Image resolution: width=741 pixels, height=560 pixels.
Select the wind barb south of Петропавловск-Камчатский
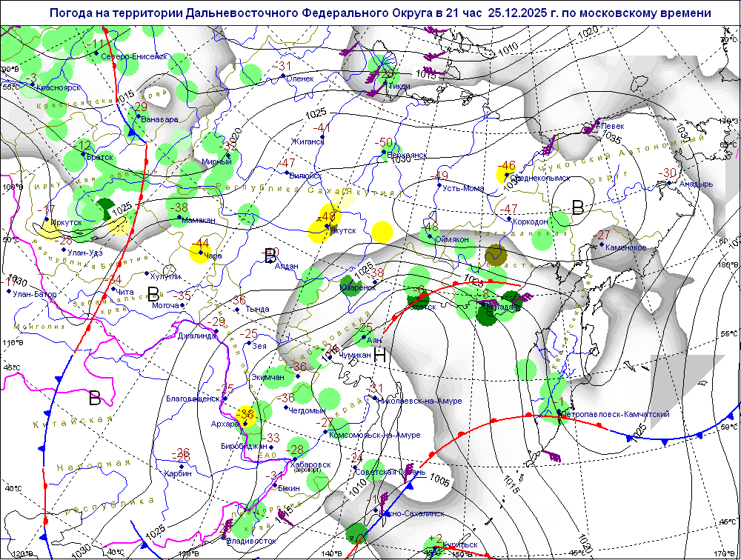click(x=551, y=454)
